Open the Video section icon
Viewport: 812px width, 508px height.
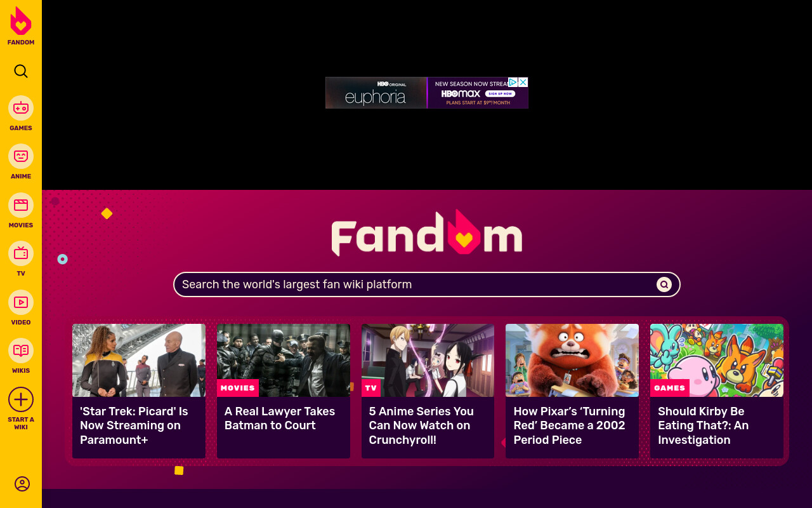(21, 302)
